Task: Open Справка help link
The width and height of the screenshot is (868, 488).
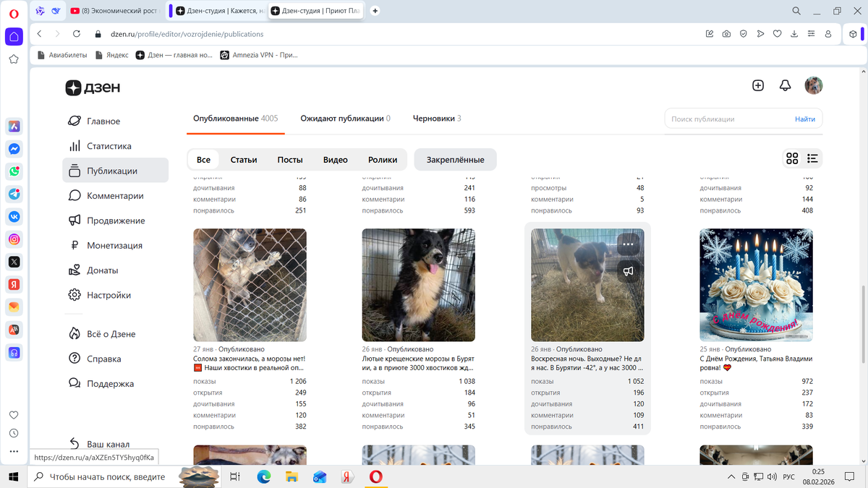Action: 103,359
